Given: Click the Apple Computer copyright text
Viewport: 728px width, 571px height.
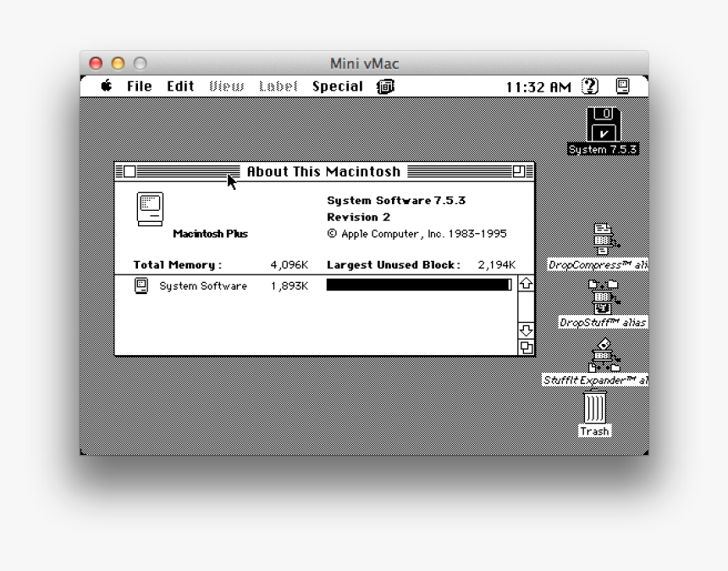Looking at the screenshot, I should pos(417,234).
